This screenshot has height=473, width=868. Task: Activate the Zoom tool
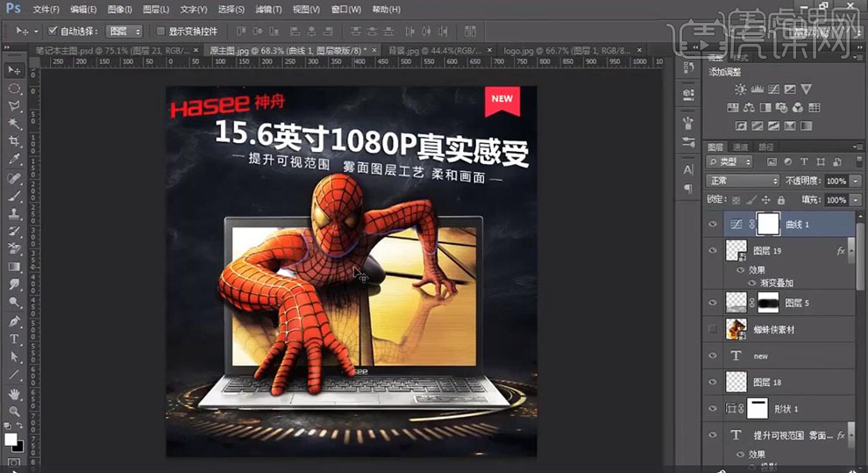[x=14, y=411]
